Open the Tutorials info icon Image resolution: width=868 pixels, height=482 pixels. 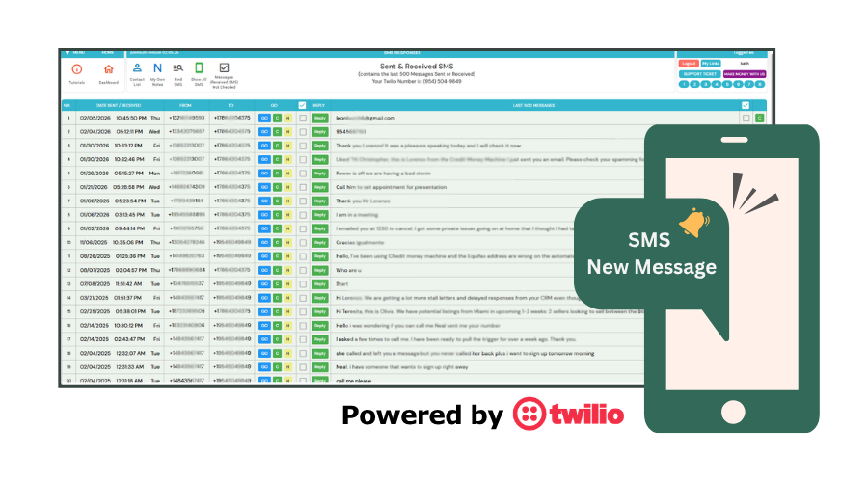(77, 69)
